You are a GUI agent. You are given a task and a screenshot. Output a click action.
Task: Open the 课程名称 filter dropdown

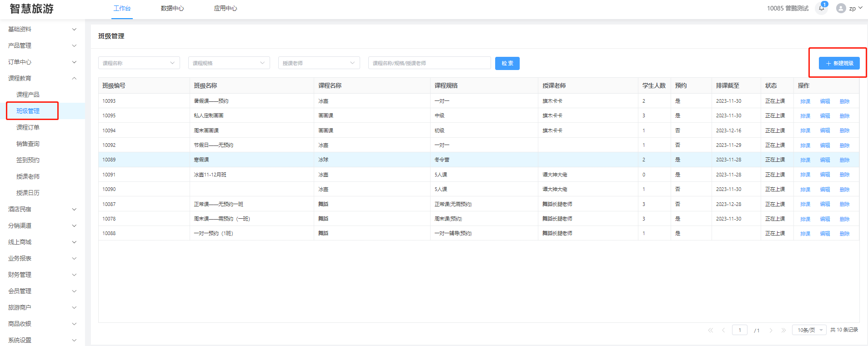point(139,63)
